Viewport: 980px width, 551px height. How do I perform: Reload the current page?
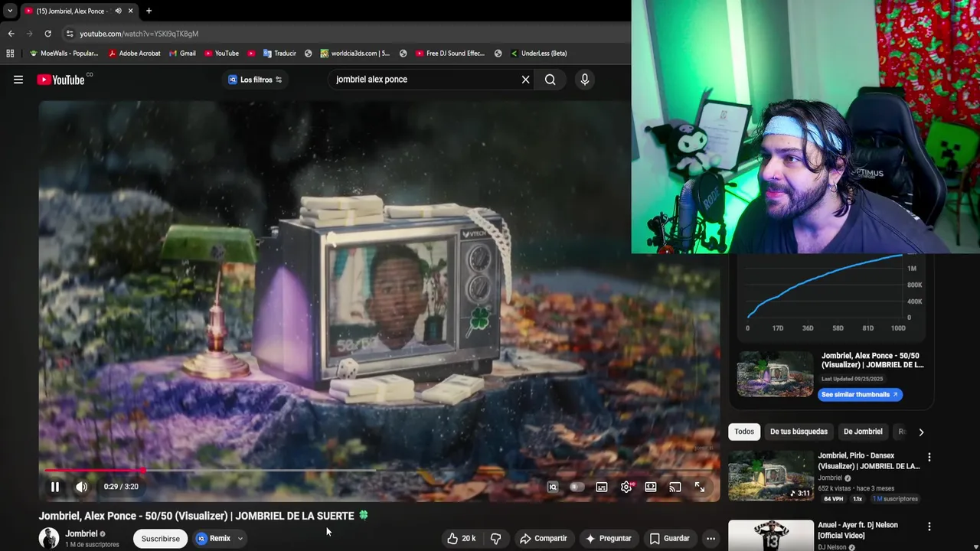tap(47, 34)
